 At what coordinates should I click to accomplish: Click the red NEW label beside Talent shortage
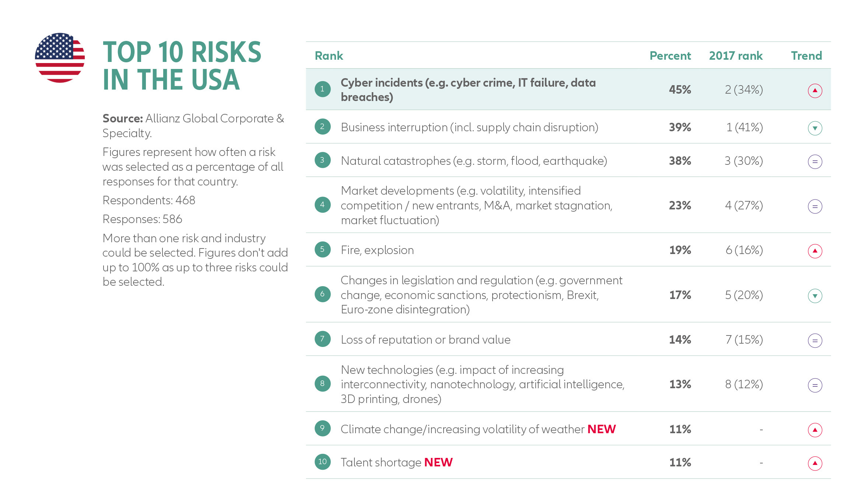438,462
